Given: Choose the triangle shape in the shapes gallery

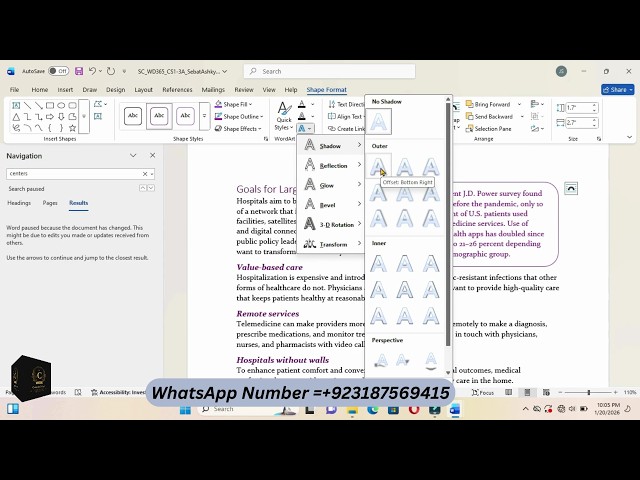Looking at the screenshot, I should coord(16,117).
